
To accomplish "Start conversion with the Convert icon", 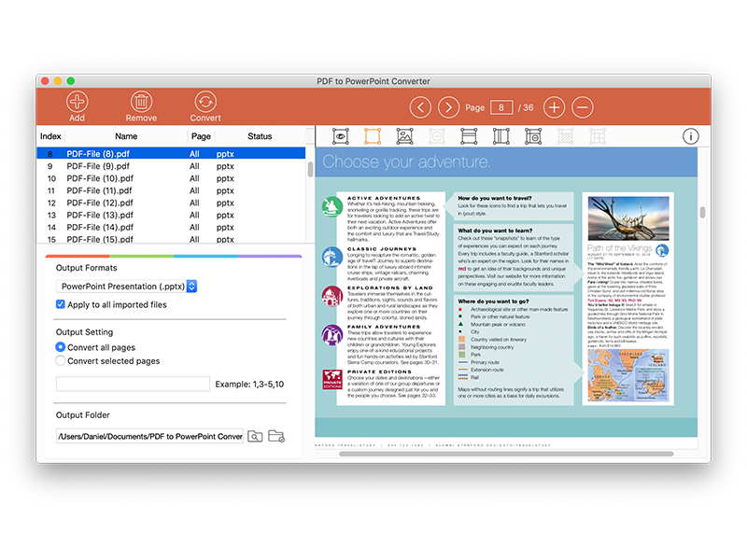I will (x=205, y=102).
